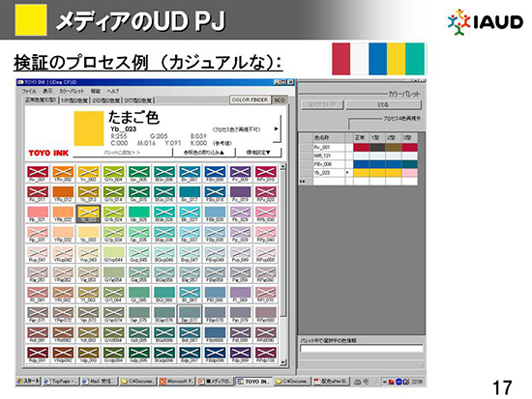The width and height of the screenshot is (532, 399).
Task: Switch to the 2型 color vision tab
Action: [105, 100]
